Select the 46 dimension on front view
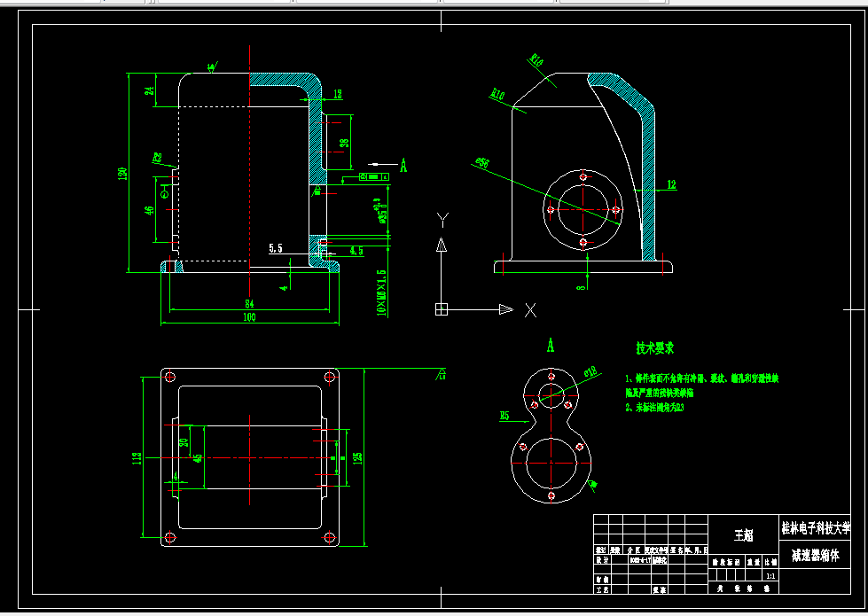This screenshot has width=868, height=616. click(150, 210)
